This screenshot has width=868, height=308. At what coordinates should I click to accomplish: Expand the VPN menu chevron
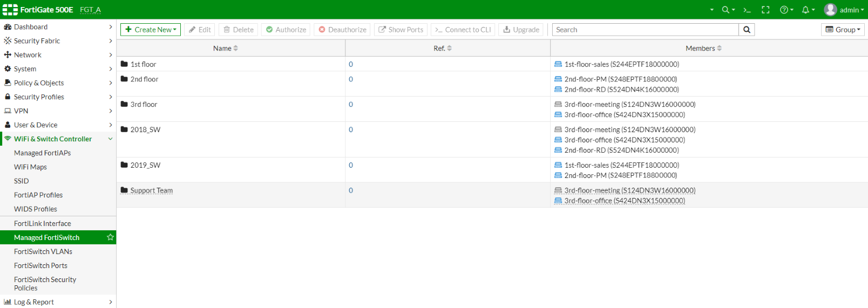coord(110,111)
